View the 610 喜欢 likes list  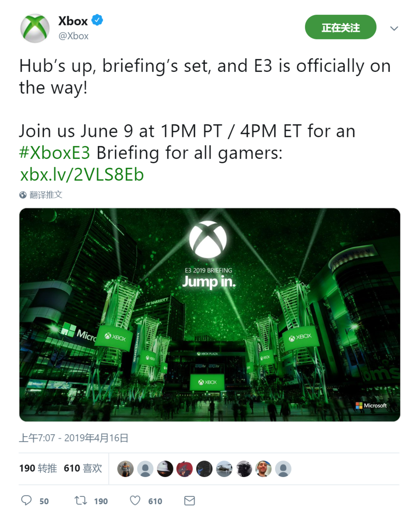83,468
